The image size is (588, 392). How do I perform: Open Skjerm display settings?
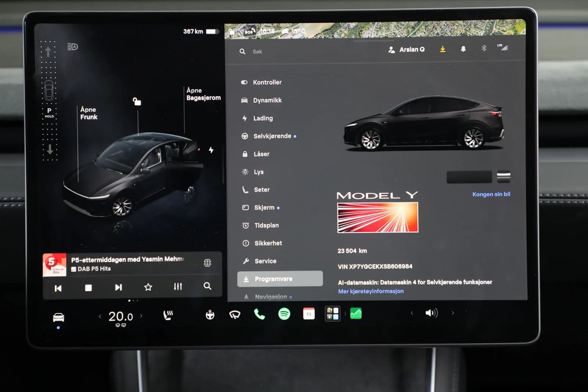pyautogui.click(x=261, y=208)
